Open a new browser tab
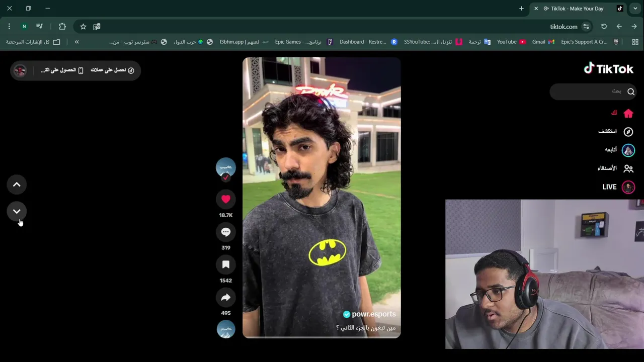The image size is (644, 362). click(x=521, y=9)
